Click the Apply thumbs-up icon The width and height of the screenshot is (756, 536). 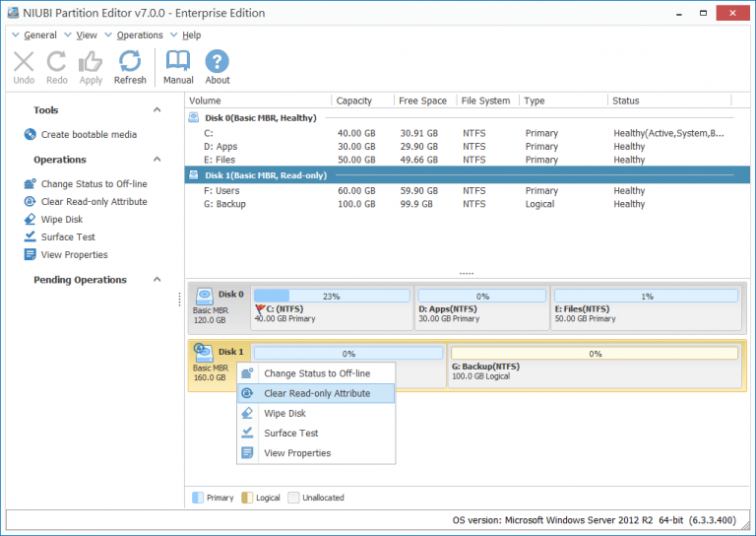click(91, 62)
